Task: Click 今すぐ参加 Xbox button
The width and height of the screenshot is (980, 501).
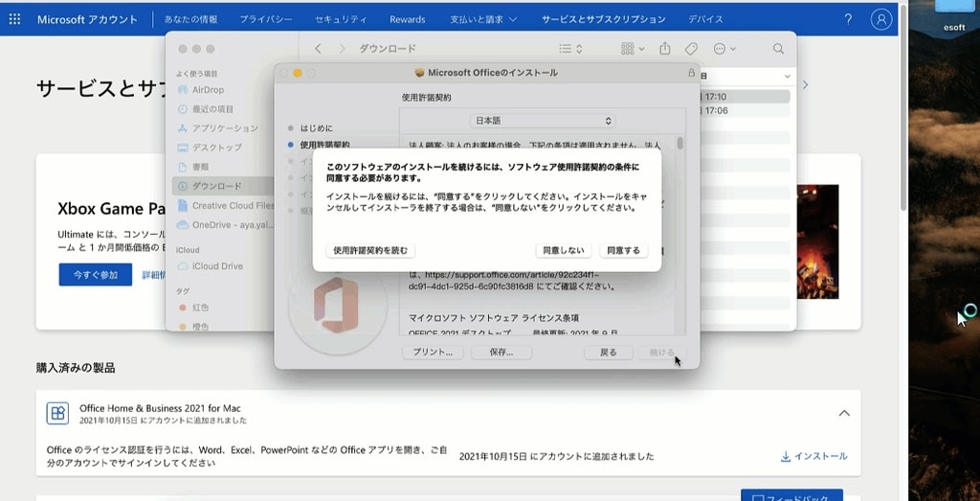Action: (x=96, y=275)
